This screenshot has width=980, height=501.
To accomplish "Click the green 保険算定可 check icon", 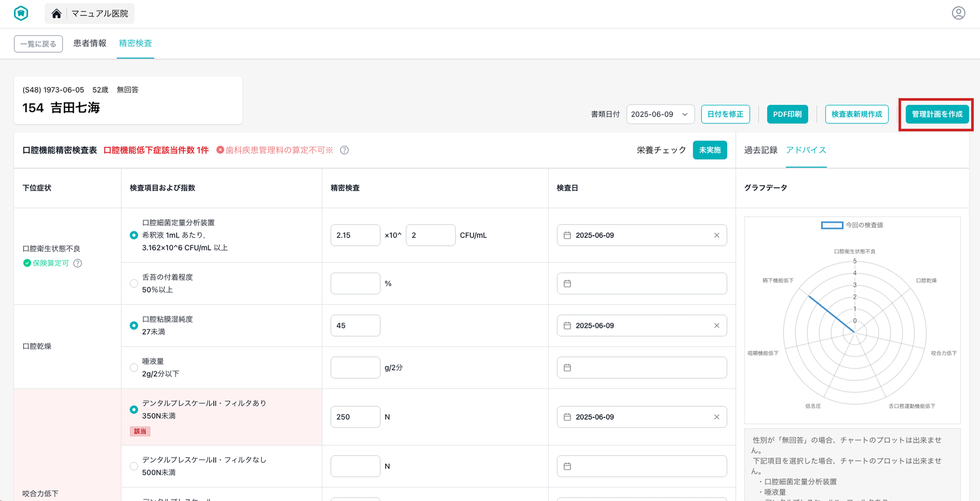I will coord(27,263).
